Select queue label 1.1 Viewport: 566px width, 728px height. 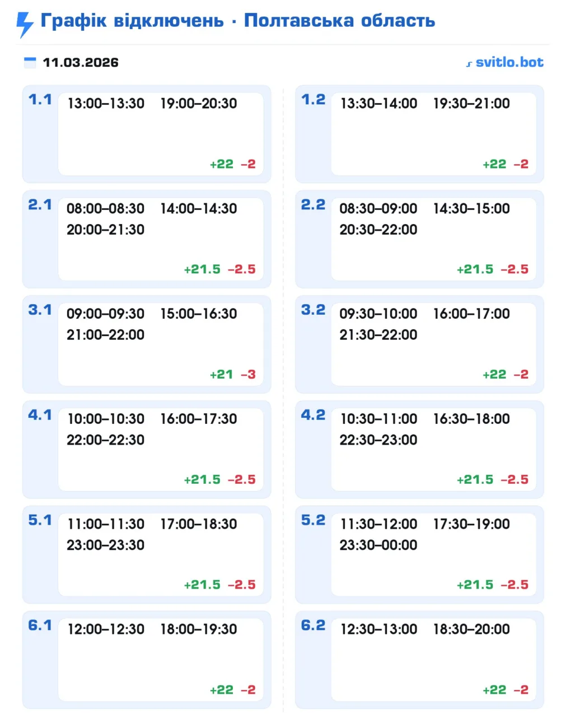coord(40,100)
